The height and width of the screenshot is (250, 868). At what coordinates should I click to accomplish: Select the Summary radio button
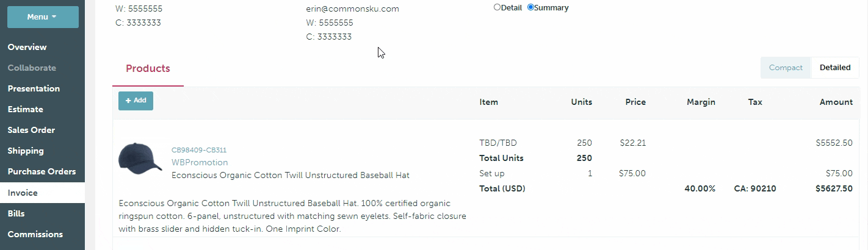(x=530, y=7)
